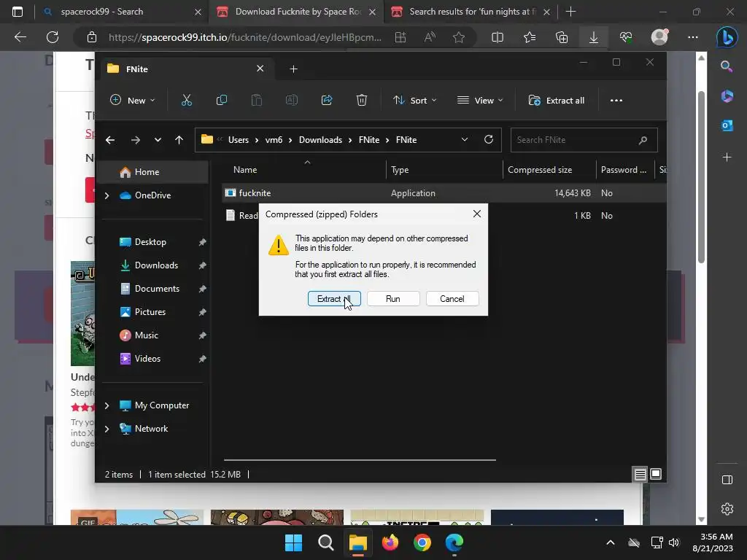747x560 pixels.
Task: Click vm6 in the address breadcrumb
Action: (x=274, y=140)
